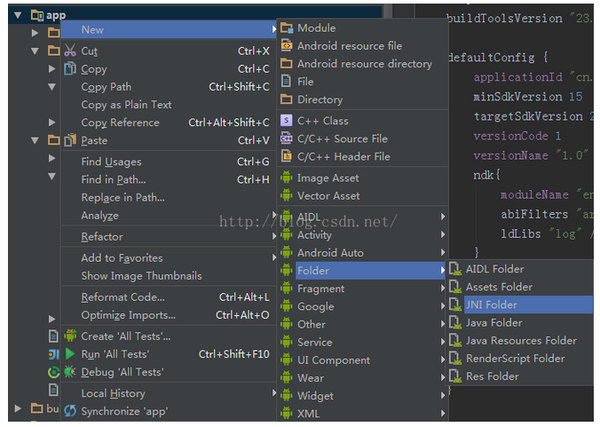Click the scissors Cut icon

click(70, 51)
